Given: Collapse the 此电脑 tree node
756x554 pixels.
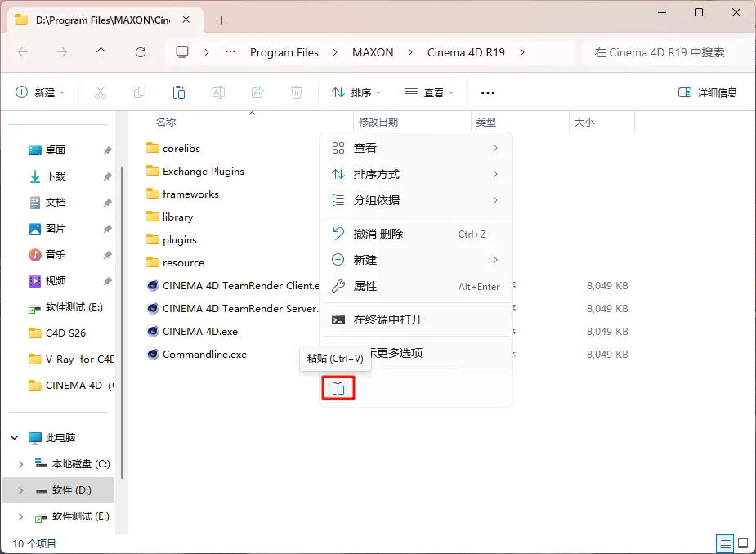Looking at the screenshot, I should [x=15, y=437].
